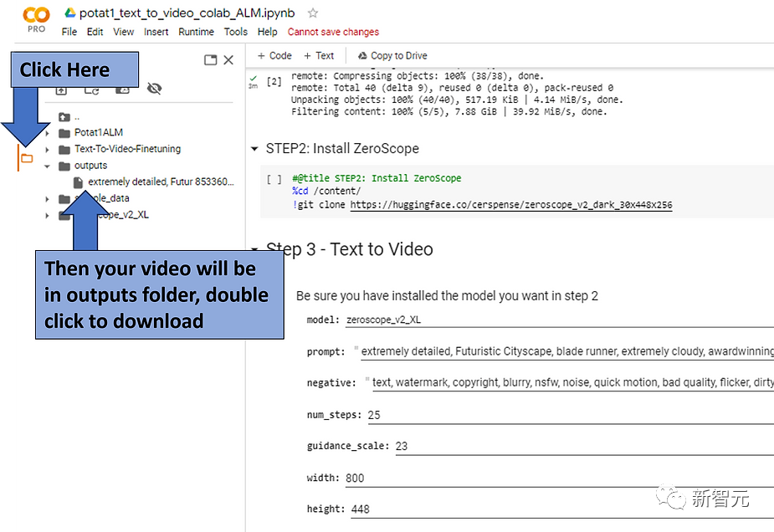Click the 'Filtering content: 100%' output line
Image resolution: width=774 pixels, height=532 pixels.
[449, 111]
